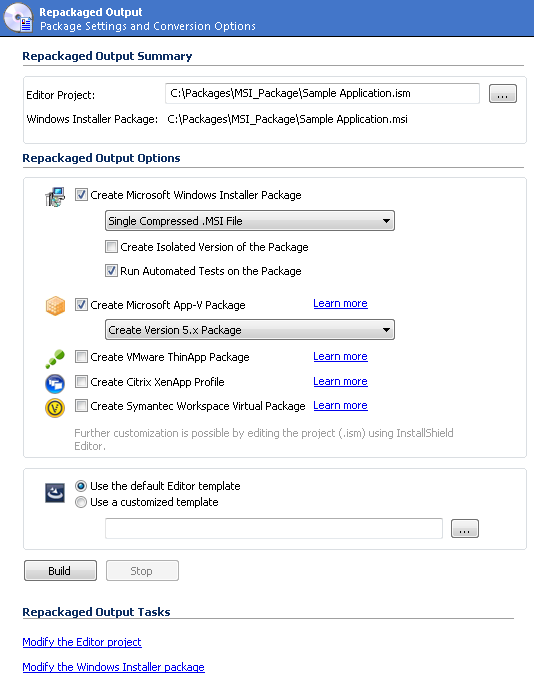Viewport: 534px width, 676px height.
Task: Open Modify the Editor project link
Action: pyautogui.click(x=82, y=642)
